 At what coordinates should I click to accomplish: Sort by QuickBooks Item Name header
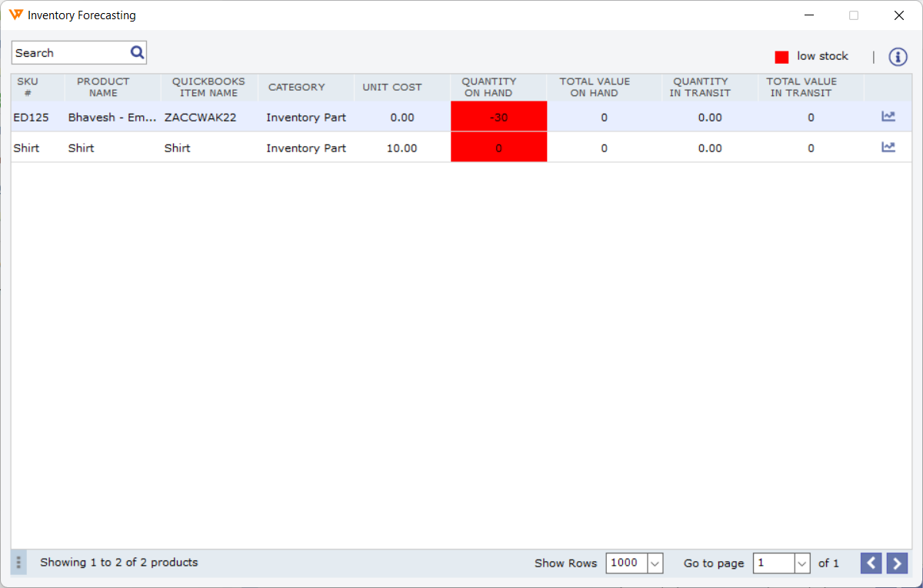[x=208, y=87]
